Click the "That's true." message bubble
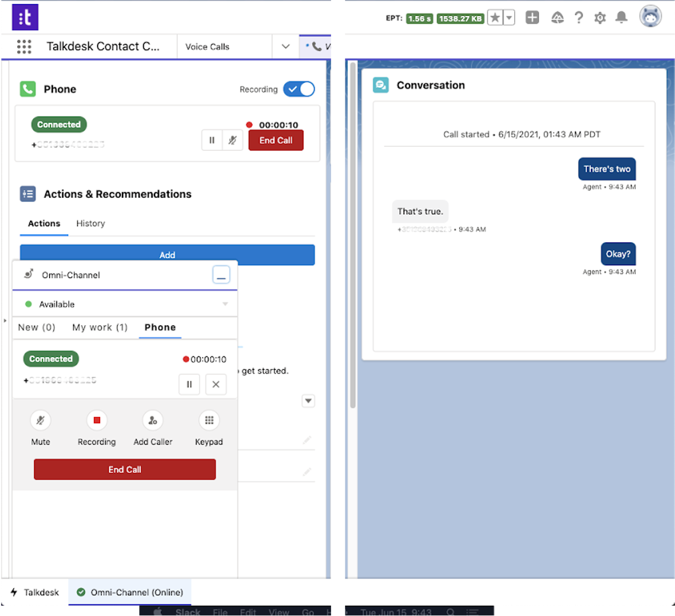The image size is (675, 616). [420, 211]
